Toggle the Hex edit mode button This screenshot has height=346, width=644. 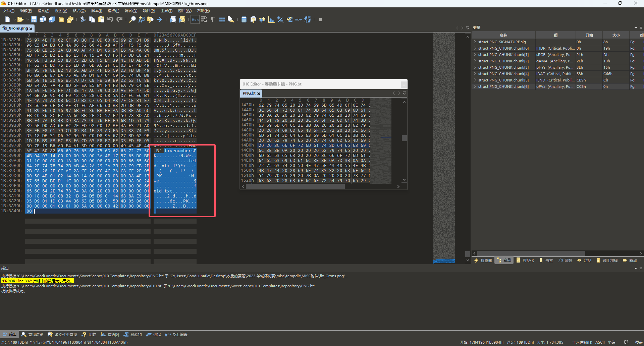point(195,19)
